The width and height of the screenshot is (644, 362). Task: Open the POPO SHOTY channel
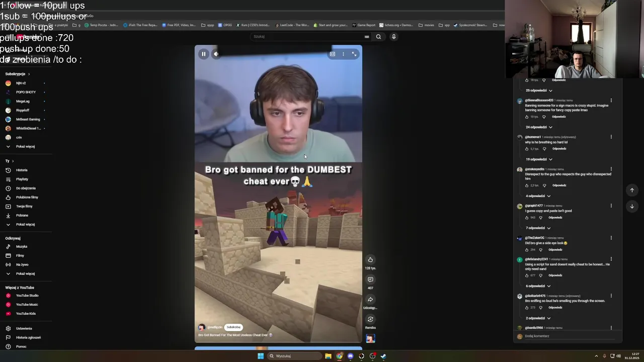tap(25, 92)
